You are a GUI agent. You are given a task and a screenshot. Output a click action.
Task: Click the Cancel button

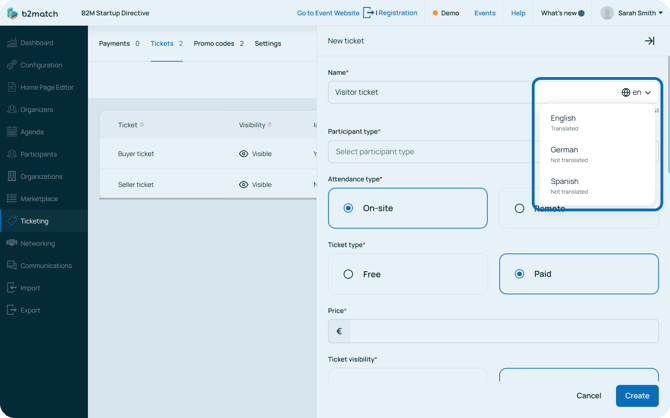tap(588, 395)
